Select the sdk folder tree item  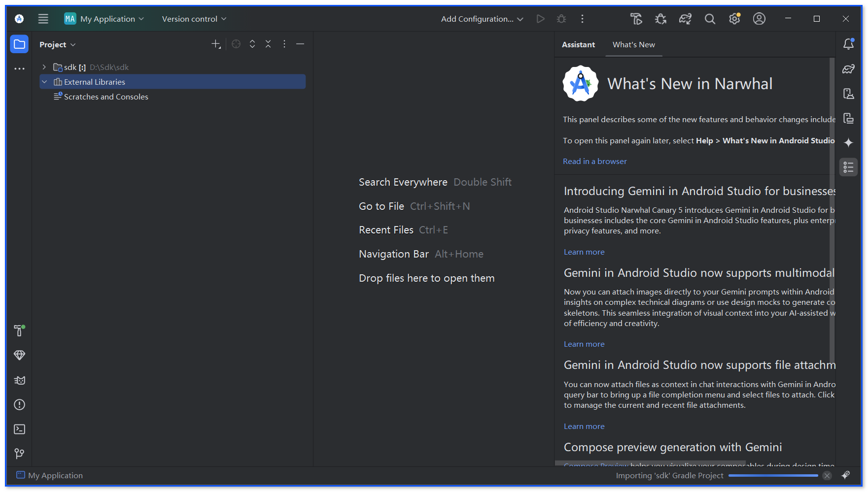[x=173, y=67]
